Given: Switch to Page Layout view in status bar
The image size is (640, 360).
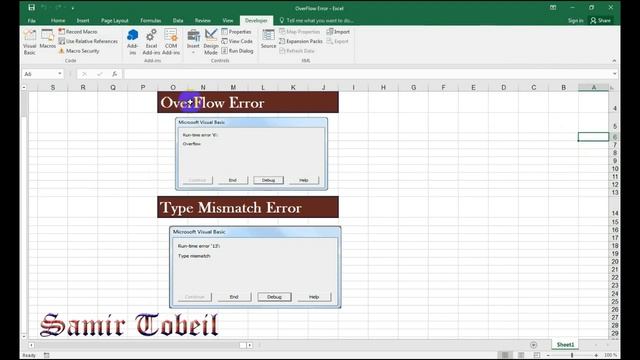Looking at the screenshot, I should click(x=521, y=355).
